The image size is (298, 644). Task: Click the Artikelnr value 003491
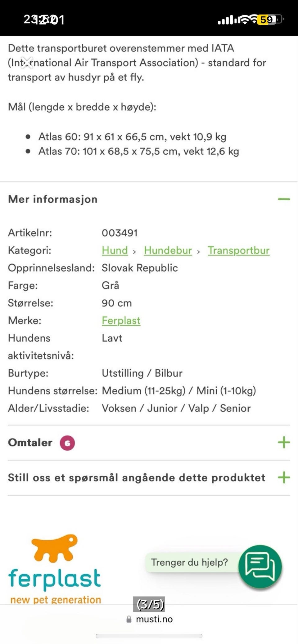120,233
